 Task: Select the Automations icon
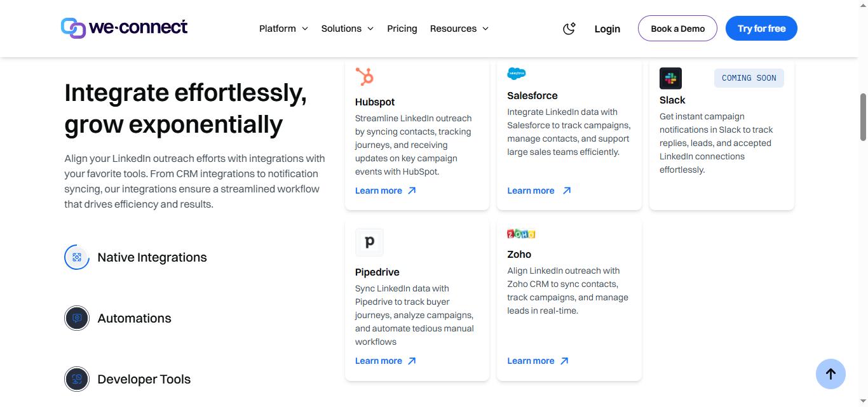pyautogui.click(x=76, y=318)
